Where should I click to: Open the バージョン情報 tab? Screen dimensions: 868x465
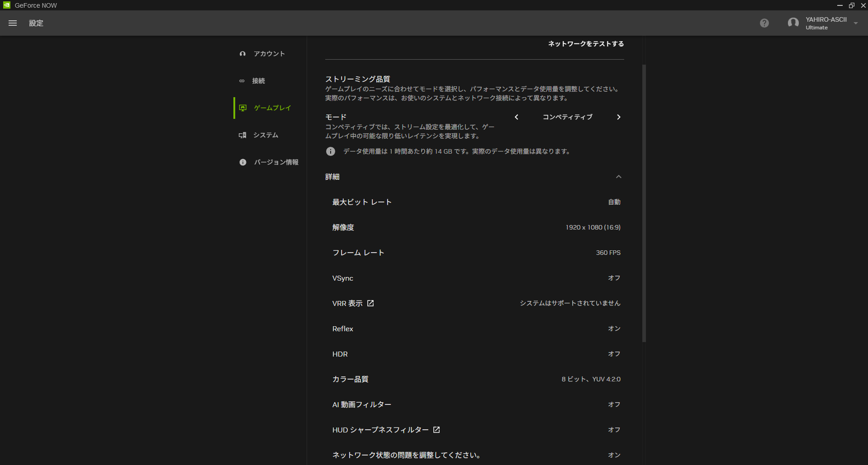pyautogui.click(x=270, y=162)
